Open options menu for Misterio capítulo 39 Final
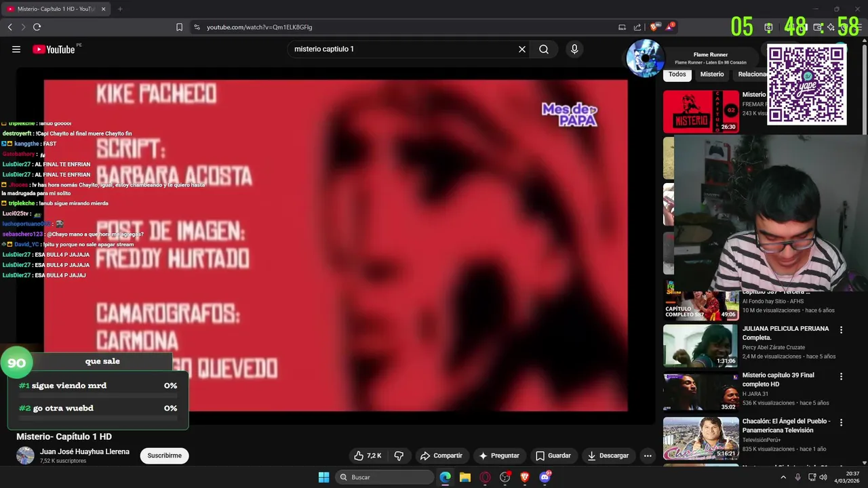This screenshot has height=488, width=868. coord(842,376)
